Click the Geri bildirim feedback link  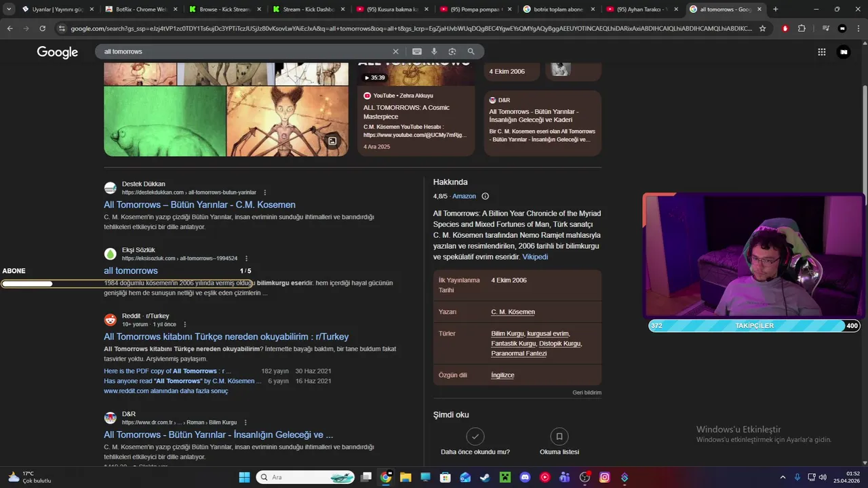pos(587,392)
